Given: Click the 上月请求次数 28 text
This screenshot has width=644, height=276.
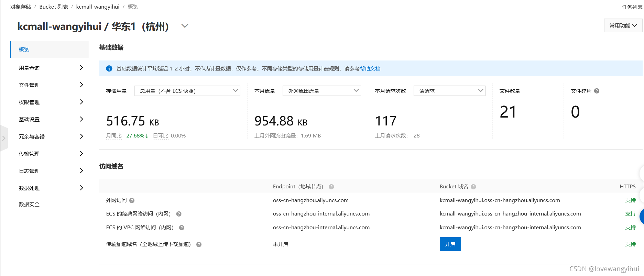Looking at the screenshot, I should 397,136.
